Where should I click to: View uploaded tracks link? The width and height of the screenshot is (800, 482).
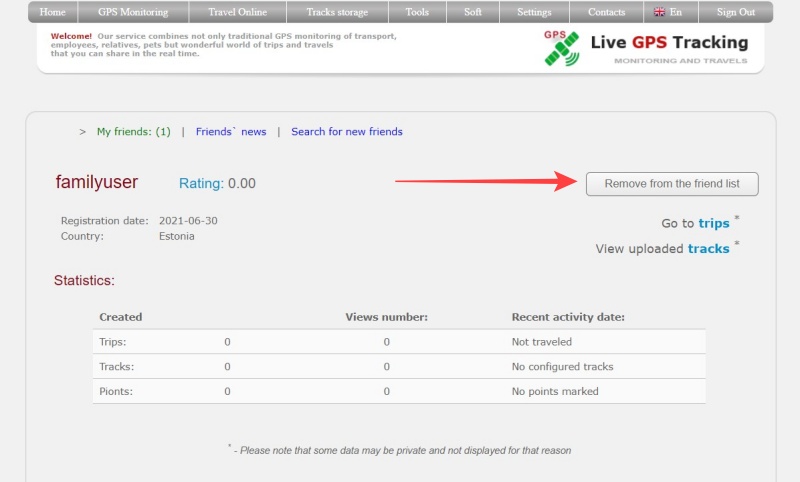[x=708, y=248]
